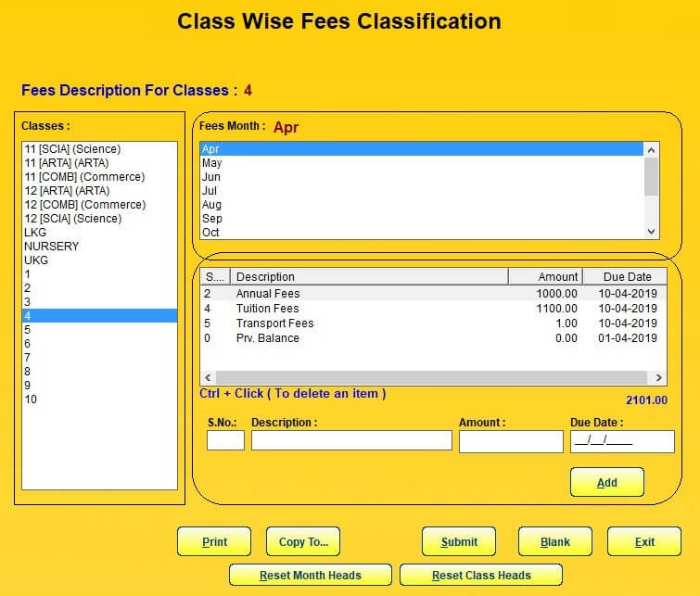
Task: Select class 8 in Classes list
Action: pos(99,371)
